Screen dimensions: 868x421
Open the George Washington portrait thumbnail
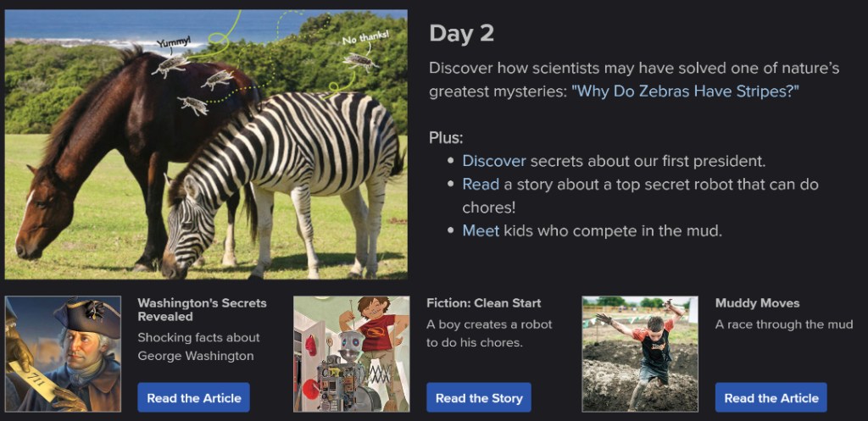tap(63, 353)
